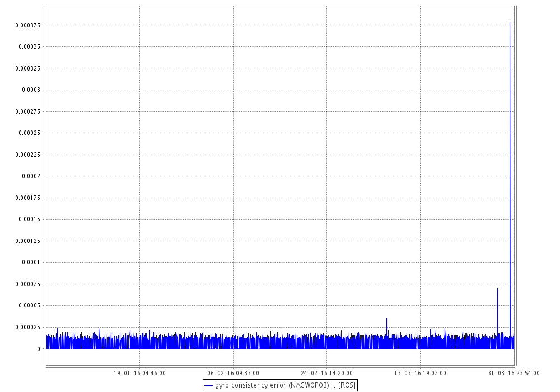The width and height of the screenshot is (560, 392).
Task: Click y-axis label 0.00025
Action: coord(30,133)
